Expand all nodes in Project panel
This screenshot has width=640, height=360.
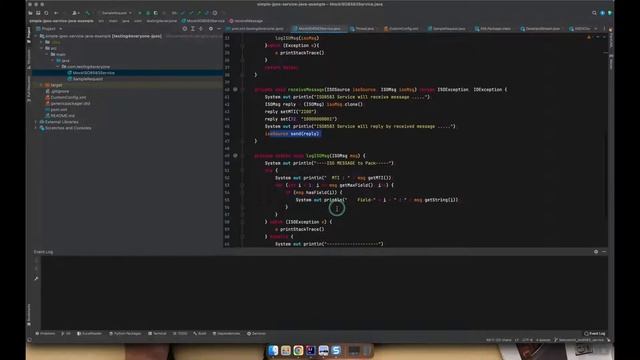pos(193,29)
